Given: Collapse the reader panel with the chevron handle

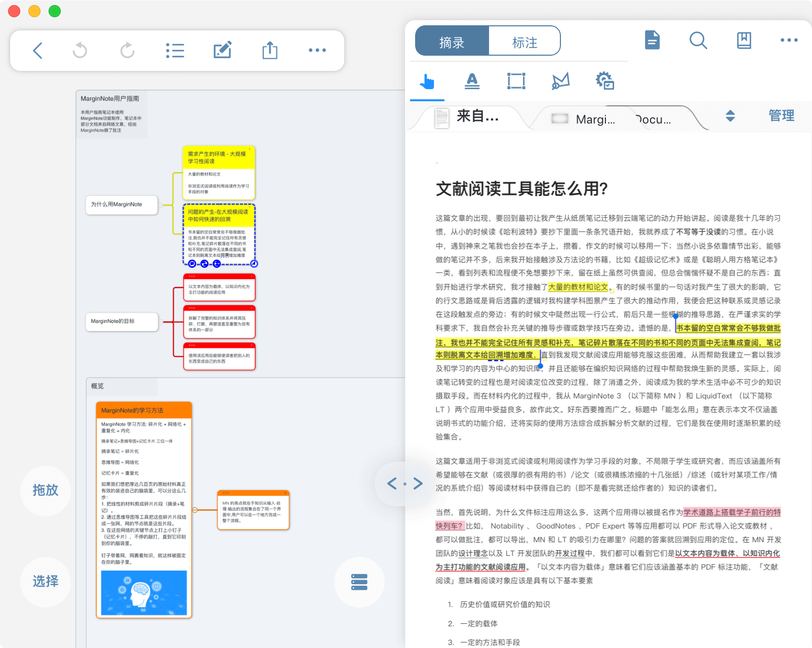Looking at the screenshot, I should click(405, 483).
